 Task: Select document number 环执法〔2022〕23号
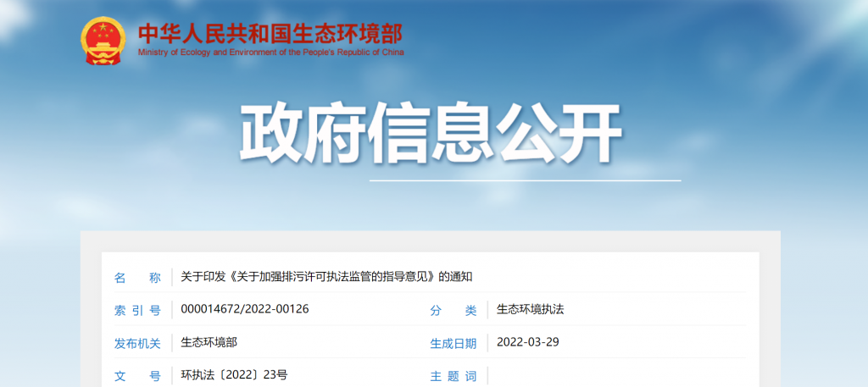click(234, 375)
